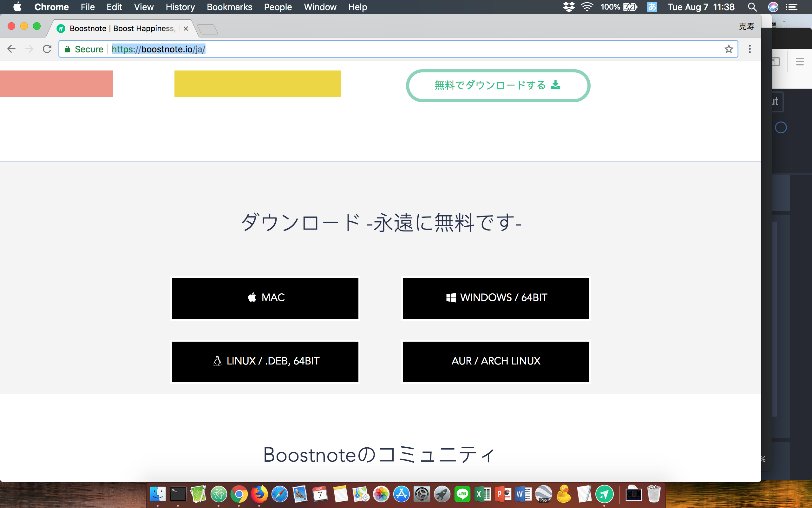Open the Trash in the Dock

pyautogui.click(x=654, y=494)
